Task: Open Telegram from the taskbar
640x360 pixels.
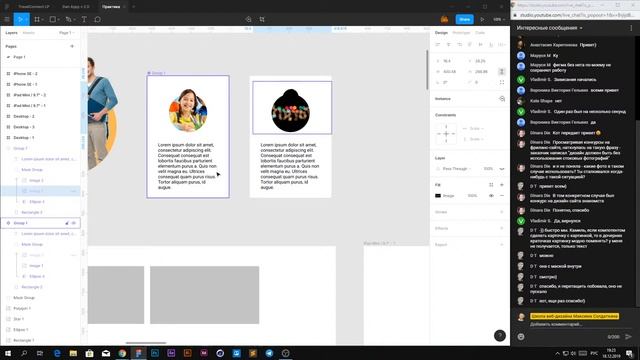Action: tap(269, 353)
